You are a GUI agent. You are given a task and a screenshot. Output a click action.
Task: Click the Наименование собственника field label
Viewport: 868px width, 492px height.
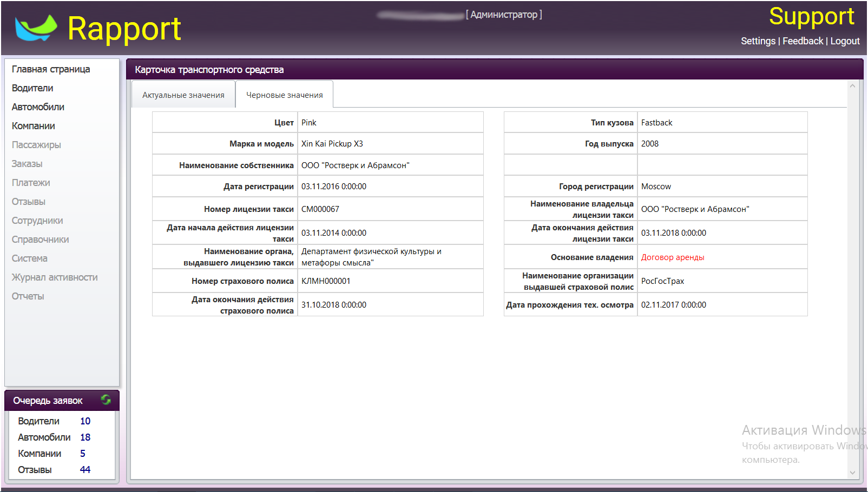pyautogui.click(x=236, y=165)
